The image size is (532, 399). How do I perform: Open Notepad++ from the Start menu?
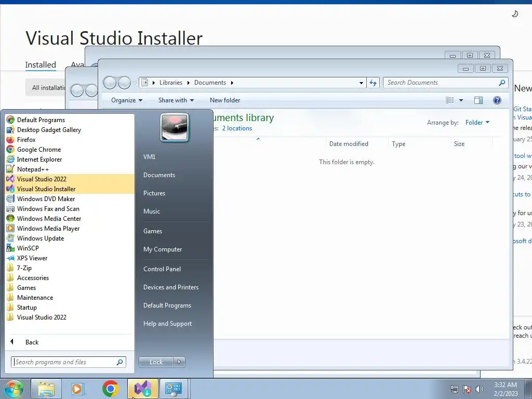70,169
